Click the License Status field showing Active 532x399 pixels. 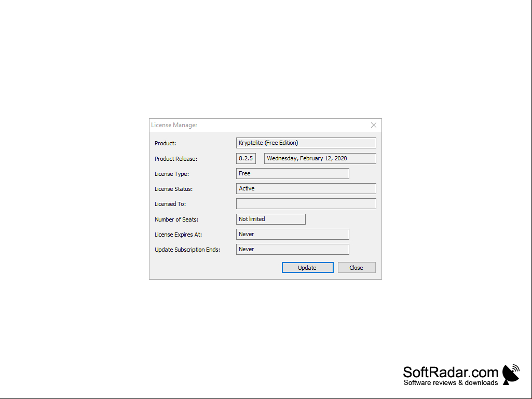click(x=306, y=189)
